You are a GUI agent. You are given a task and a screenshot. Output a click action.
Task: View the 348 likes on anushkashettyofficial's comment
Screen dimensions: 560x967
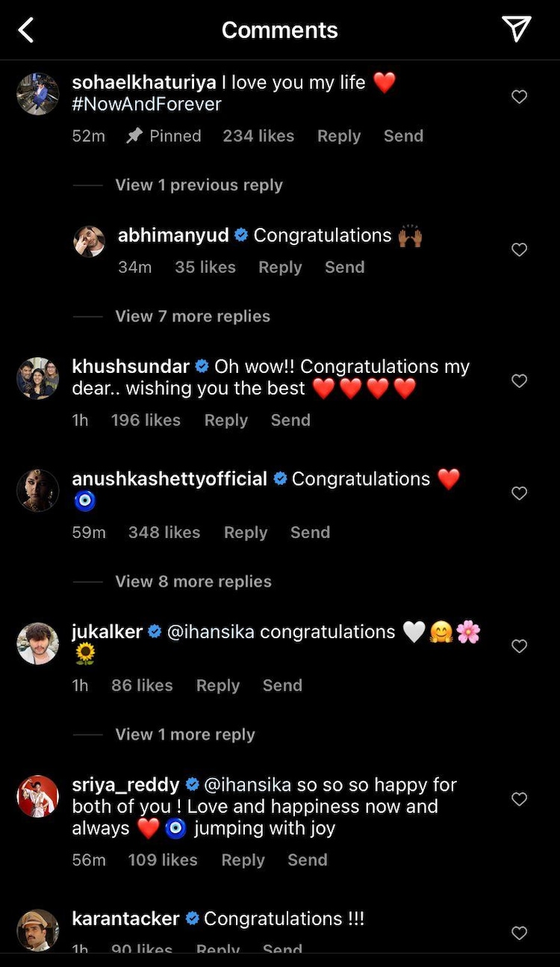pyautogui.click(x=164, y=532)
